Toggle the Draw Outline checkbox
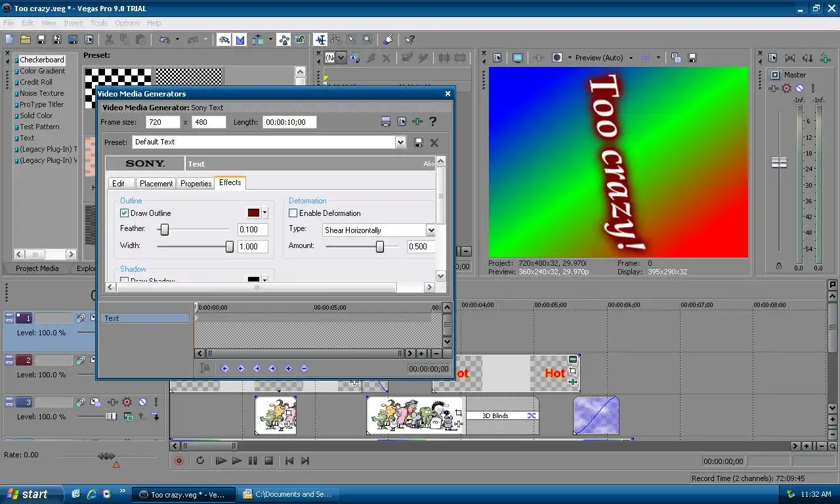The width and height of the screenshot is (840, 504). click(x=124, y=213)
